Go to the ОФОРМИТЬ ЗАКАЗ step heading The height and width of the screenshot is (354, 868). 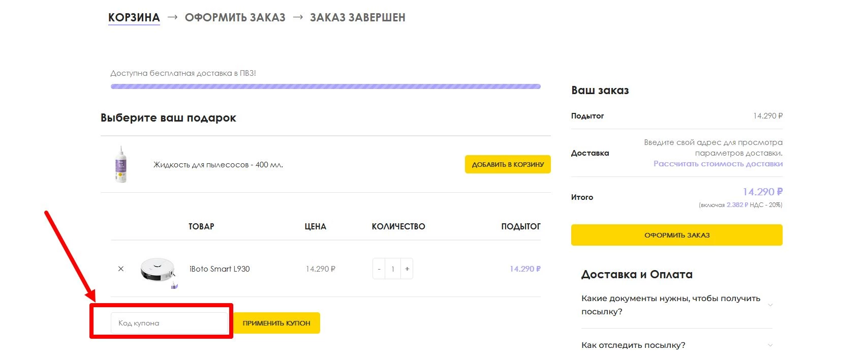[235, 18]
